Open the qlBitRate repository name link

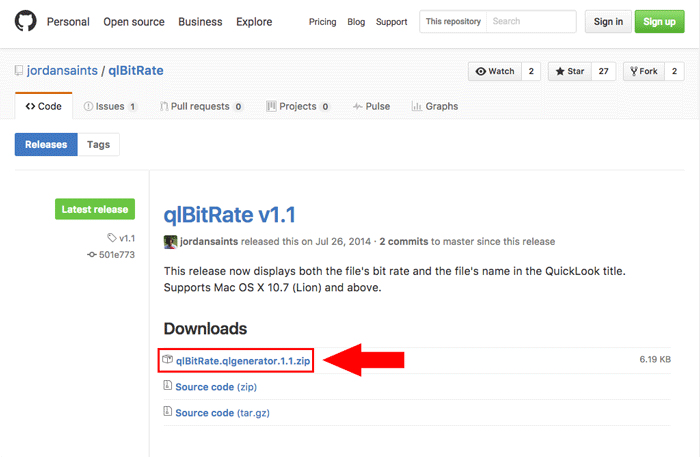[x=136, y=71]
